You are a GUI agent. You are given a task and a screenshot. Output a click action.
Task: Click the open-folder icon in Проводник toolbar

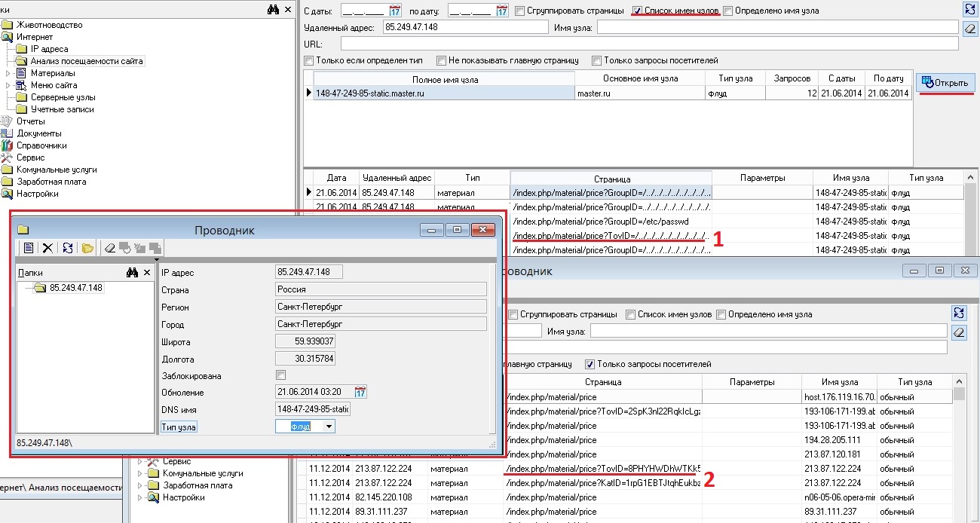coord(87,247)
